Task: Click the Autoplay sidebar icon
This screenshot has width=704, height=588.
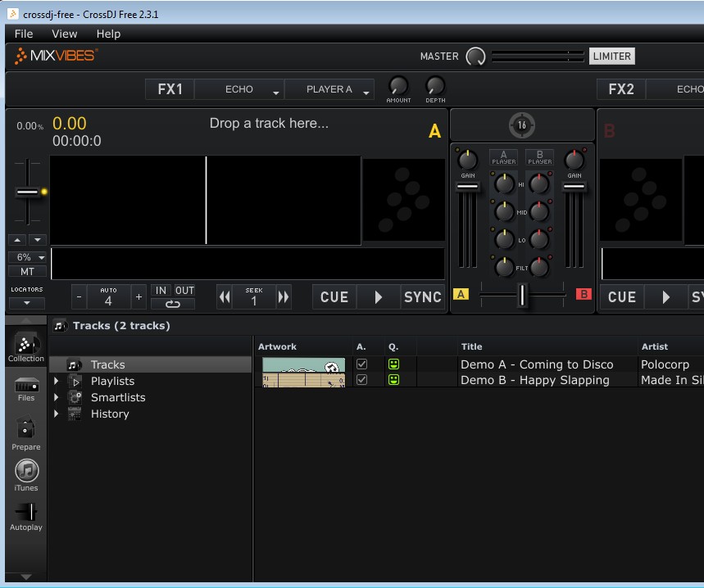Action: coord(26,516)
